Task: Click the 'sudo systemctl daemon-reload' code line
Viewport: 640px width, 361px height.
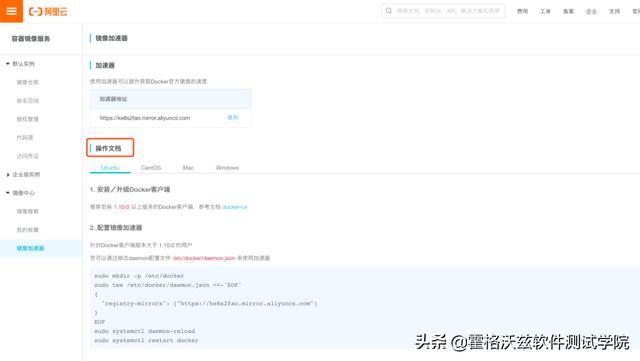Action: pos(144,331)
